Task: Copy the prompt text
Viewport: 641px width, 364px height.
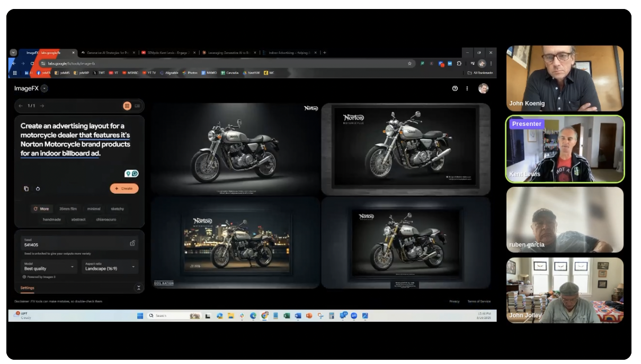Action: coord(26,188)
